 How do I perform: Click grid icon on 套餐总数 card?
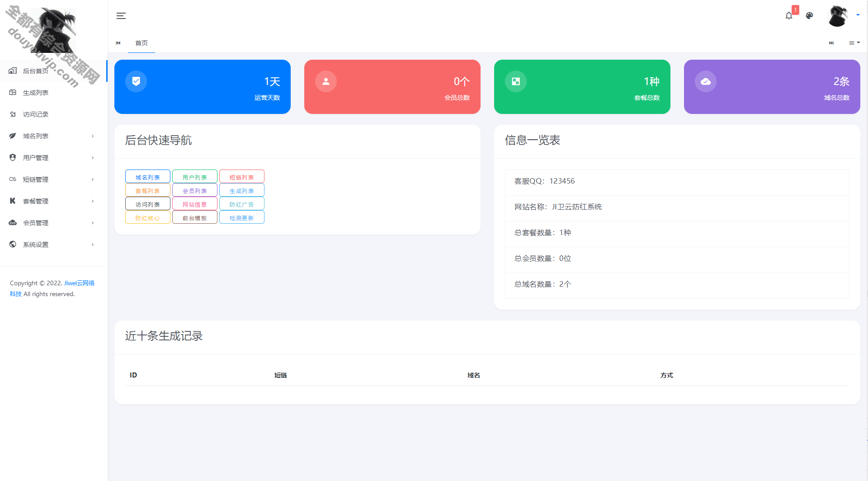(x=516, y=81)
